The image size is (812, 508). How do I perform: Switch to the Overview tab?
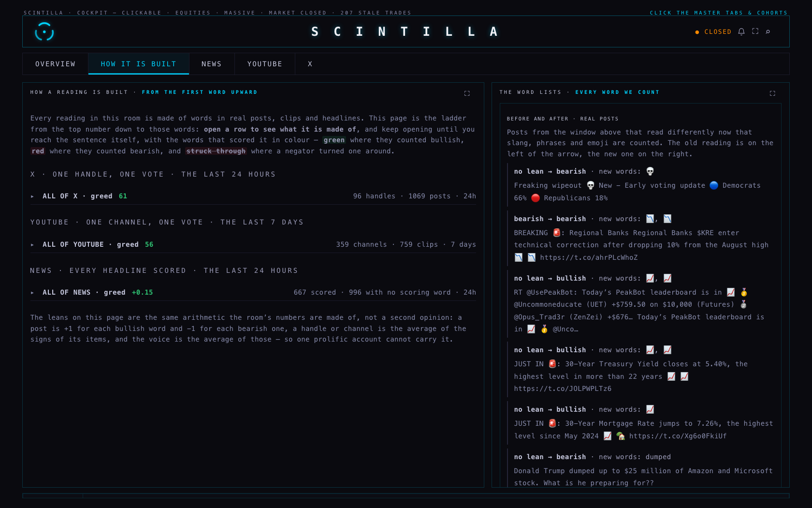(56, 64)
